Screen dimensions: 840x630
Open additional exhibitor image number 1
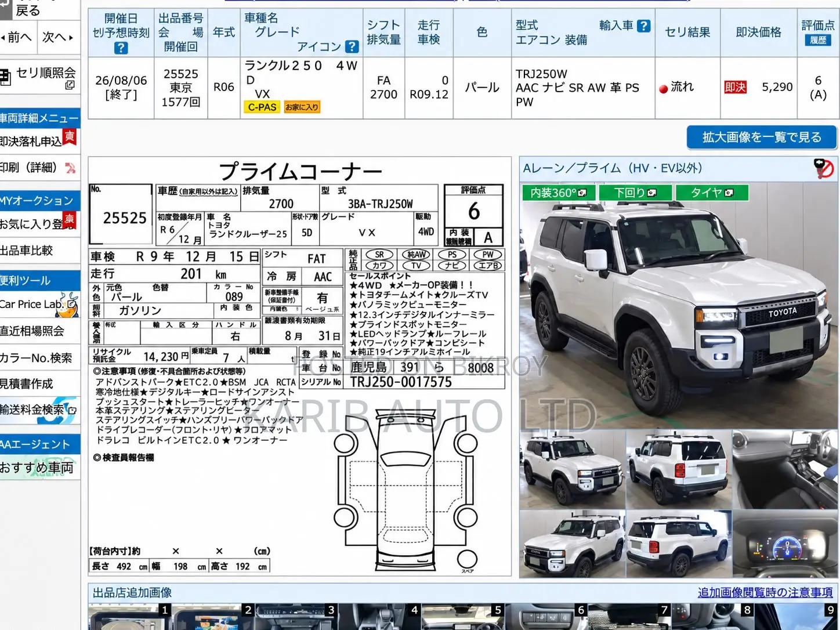[x=129, y=617]
